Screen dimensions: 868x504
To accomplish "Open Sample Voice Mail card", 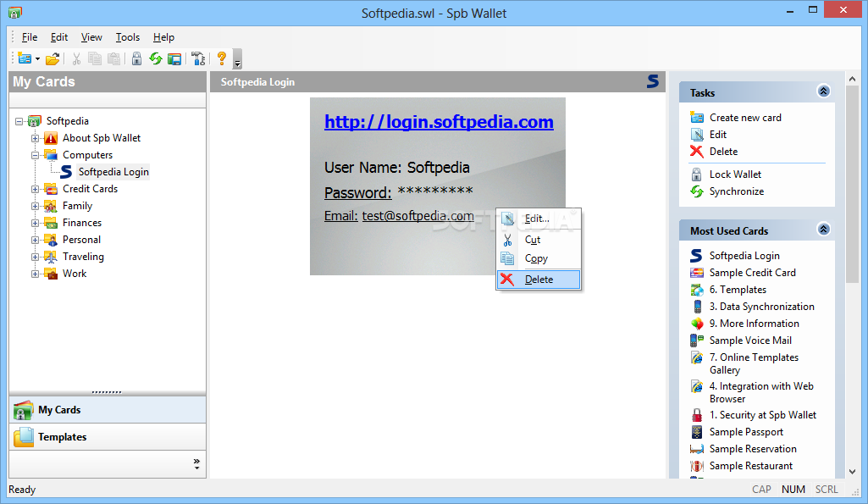I will [750, 341].
